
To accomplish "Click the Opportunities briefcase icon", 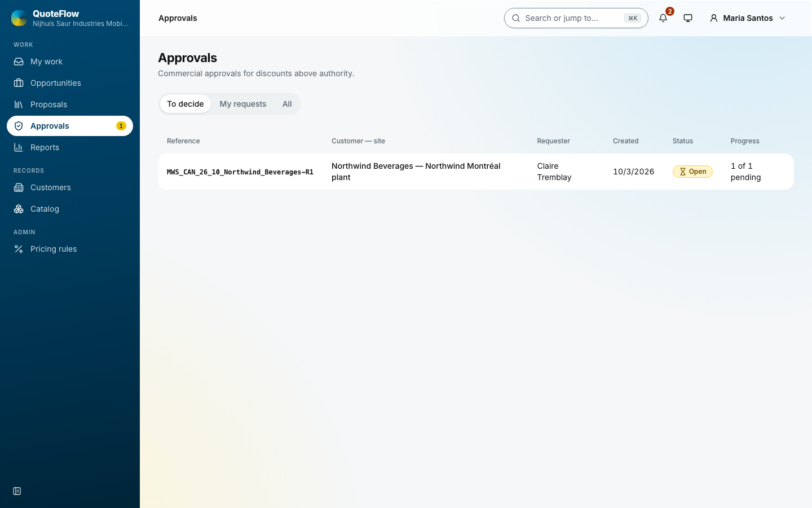I will pyautogui.click(x=19, y=83).
